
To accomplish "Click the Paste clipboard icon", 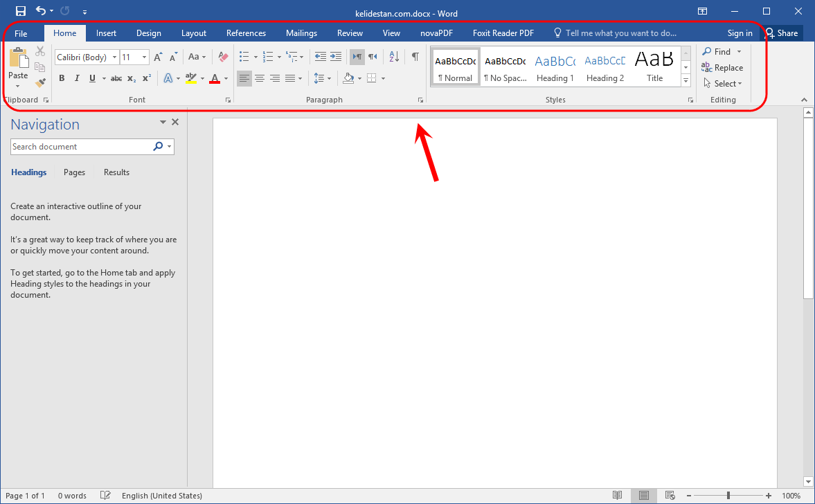I will coord(19,57).
